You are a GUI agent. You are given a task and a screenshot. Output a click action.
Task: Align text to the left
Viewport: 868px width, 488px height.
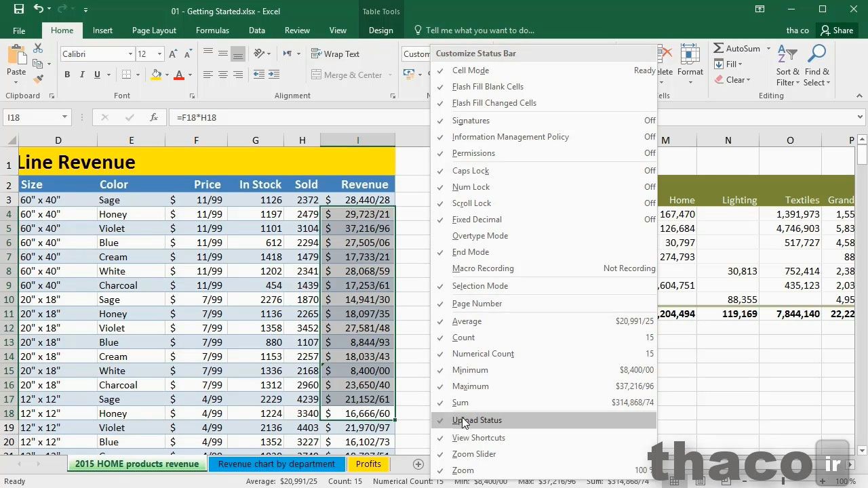[208, 75]
